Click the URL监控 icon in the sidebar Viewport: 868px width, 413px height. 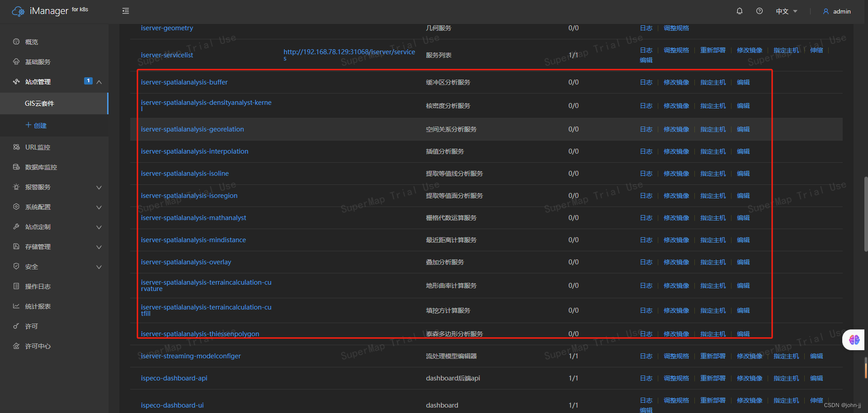16,147
